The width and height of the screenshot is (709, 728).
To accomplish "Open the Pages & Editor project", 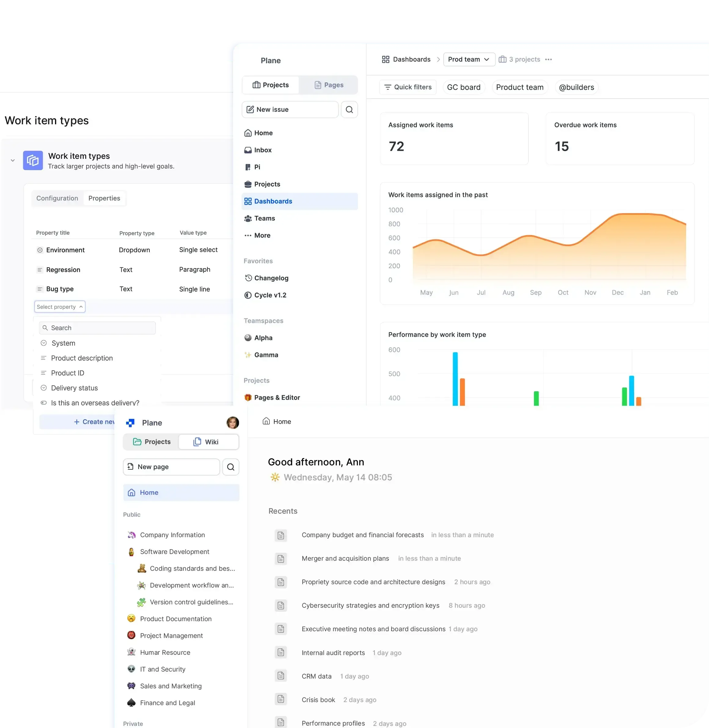I will tap(277, 397).
